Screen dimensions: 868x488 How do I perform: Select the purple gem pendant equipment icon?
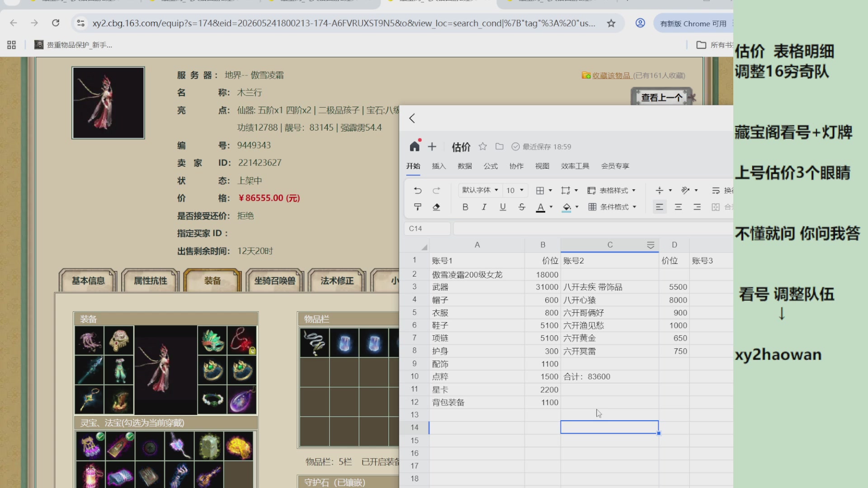242,400
